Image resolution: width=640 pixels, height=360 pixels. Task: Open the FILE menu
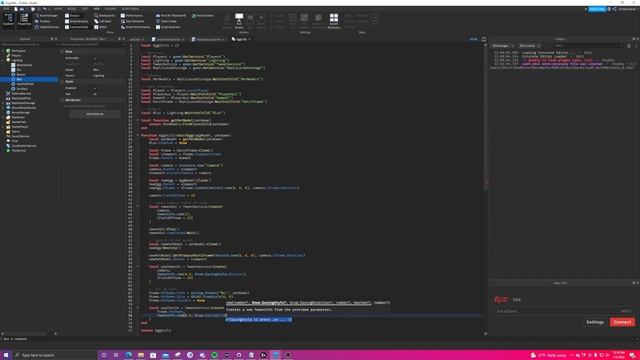click(6, 9)
